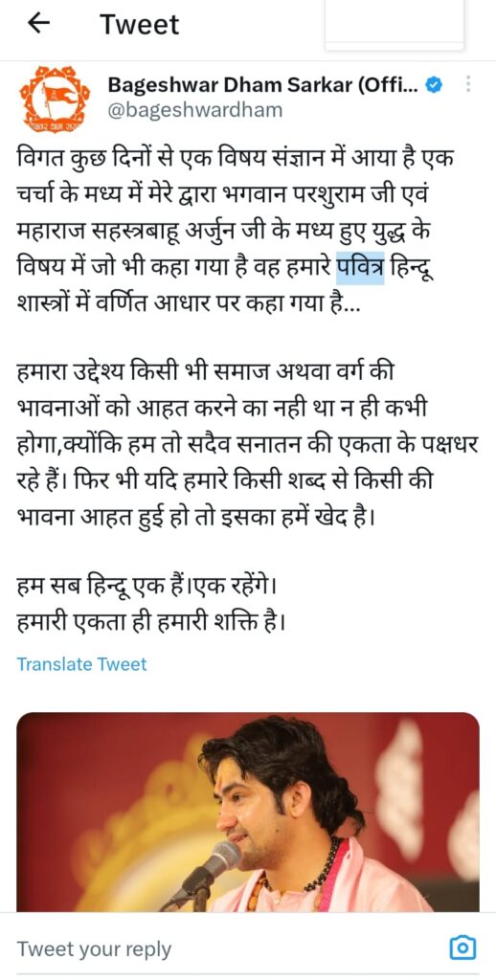496x980 pixels.
Task: Open the three-dot more options menu
Action: click(468, 84)
